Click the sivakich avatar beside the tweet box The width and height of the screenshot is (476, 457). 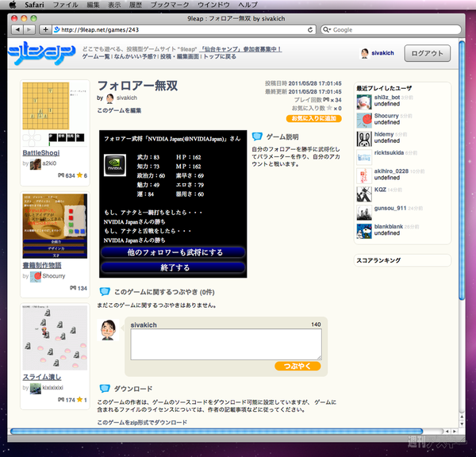click(x=108, y=330)
